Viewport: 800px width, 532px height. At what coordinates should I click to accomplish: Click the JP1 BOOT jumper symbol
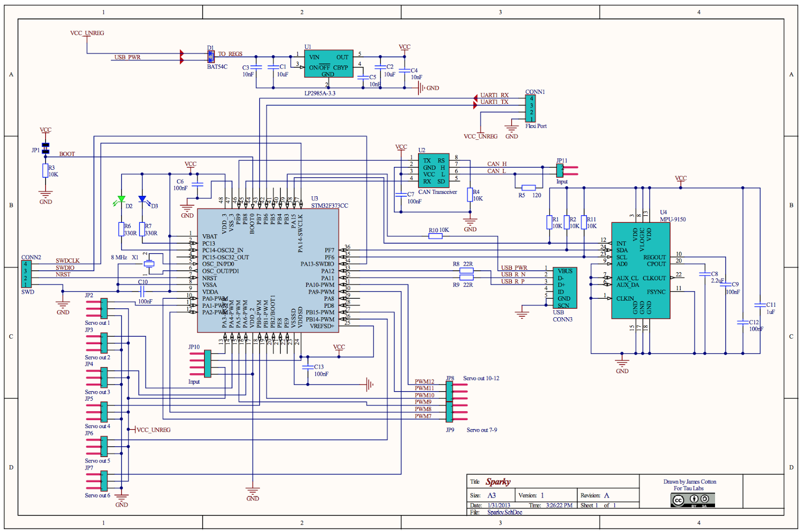(x=45, y=148)
